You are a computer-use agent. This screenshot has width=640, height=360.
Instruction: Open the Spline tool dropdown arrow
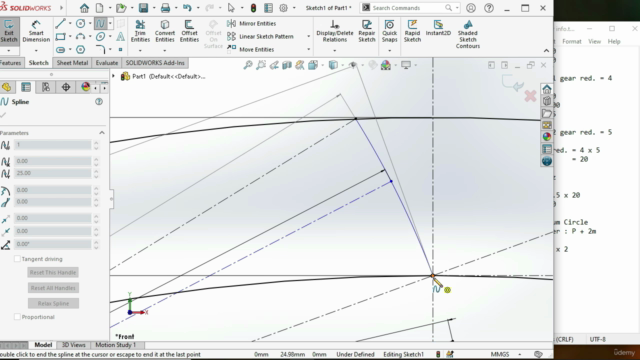click(x=110, y=24)
